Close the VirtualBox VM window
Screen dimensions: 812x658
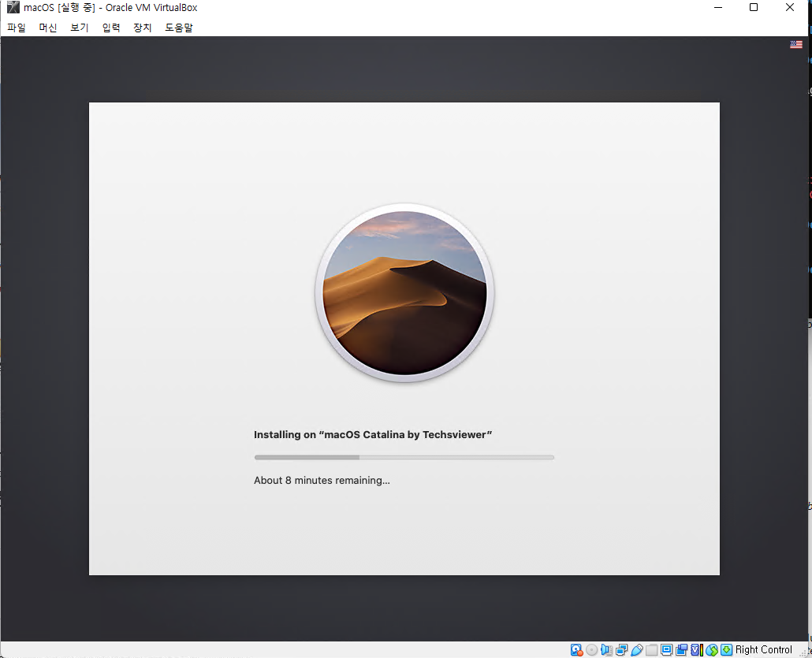(789, 7)
